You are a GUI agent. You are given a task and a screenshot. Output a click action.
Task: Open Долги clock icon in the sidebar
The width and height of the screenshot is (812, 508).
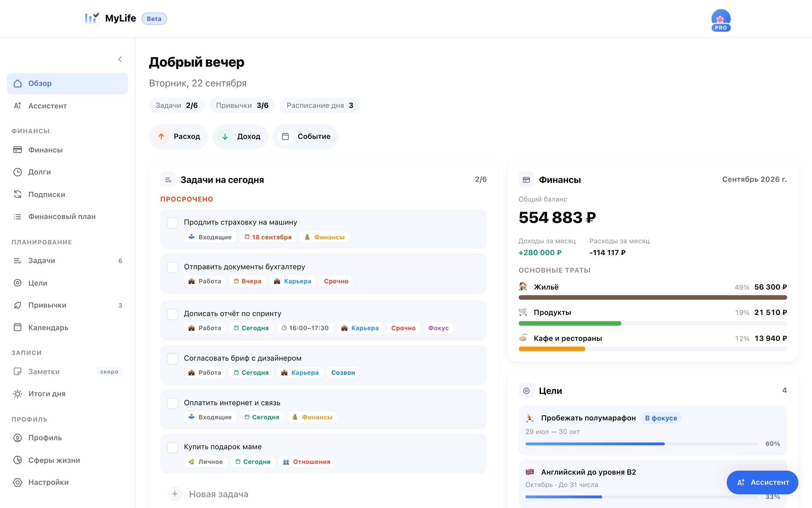tap(18, 172)
